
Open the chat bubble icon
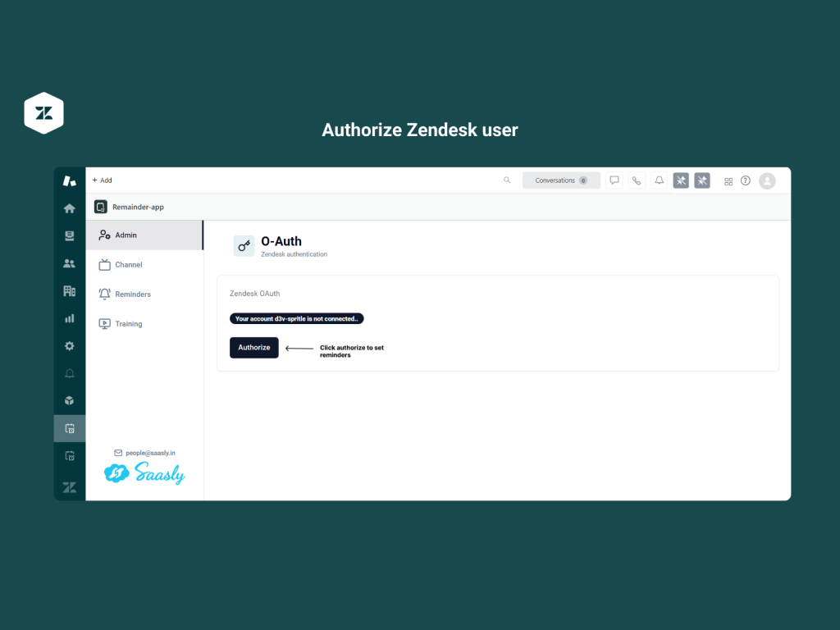[x=614, y=180]
